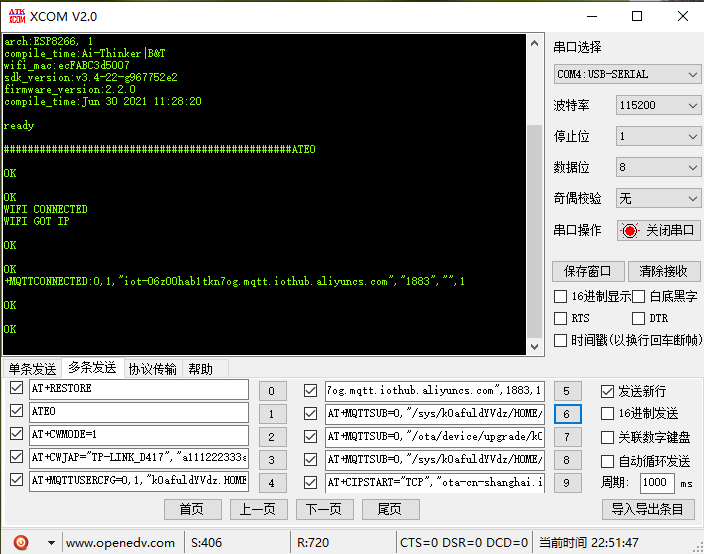This screenshot has height=554, width=704.
Task: Expand the data bits dropdown showing 8
Action: pyautogui.click(x=658, y=167)
